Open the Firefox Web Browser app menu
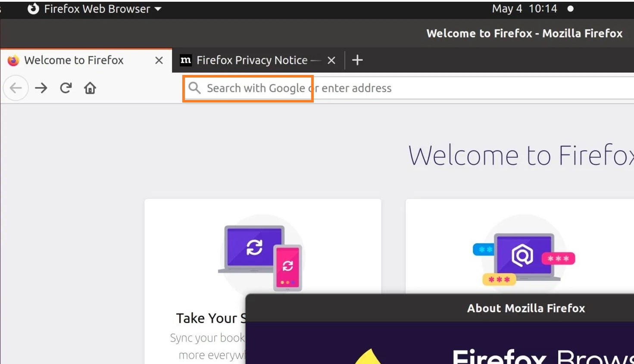The image size is (634, 364). (94, 9)
